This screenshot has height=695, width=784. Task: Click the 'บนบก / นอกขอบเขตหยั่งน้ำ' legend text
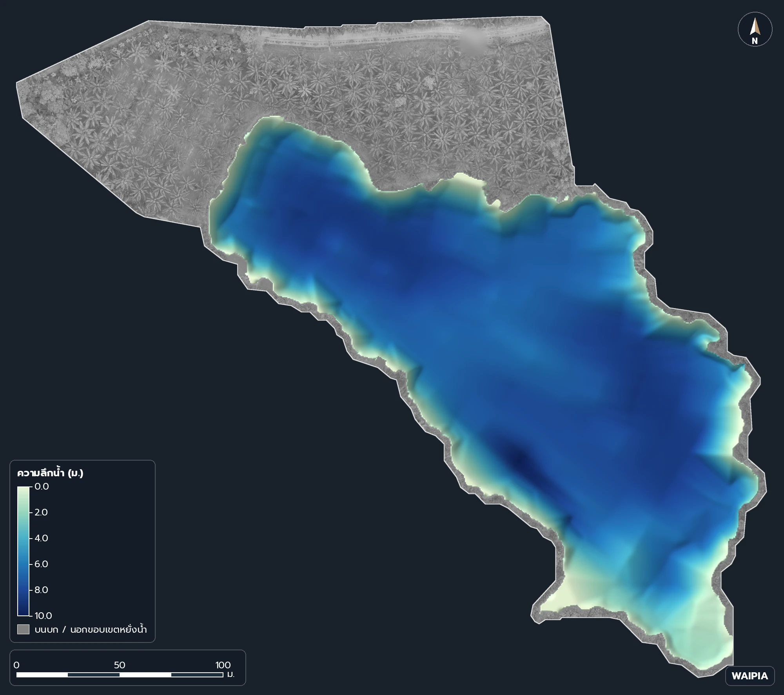tap(91, 630)
